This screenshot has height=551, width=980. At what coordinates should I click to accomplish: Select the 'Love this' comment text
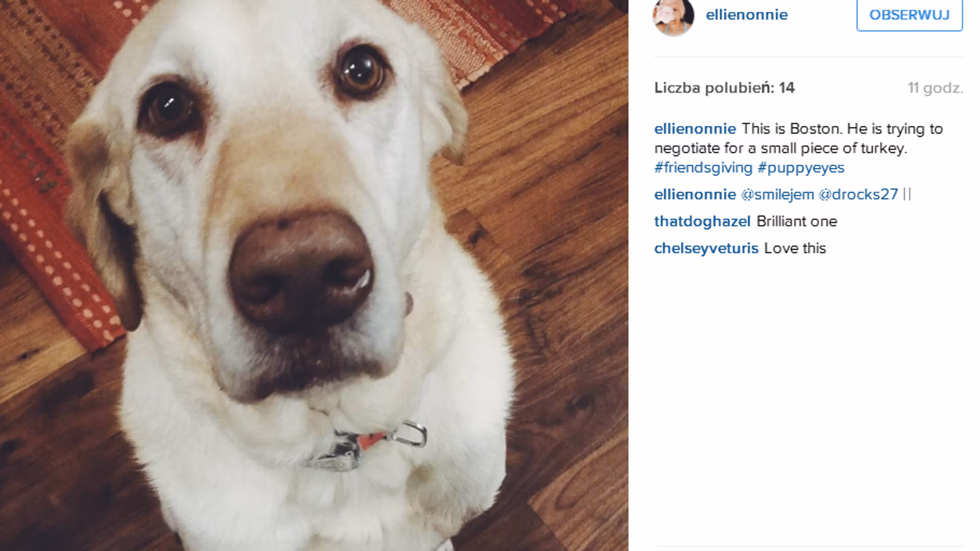click(x=795, y=248)
